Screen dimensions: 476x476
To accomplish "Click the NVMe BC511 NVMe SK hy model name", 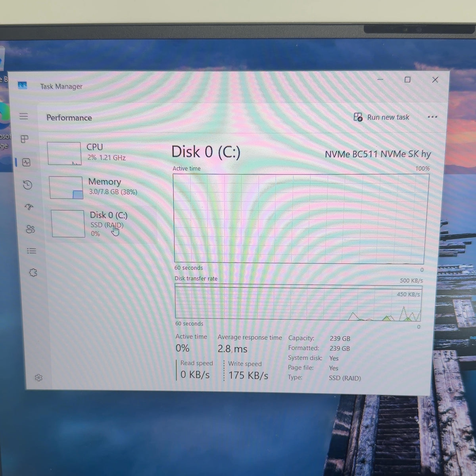I will point(378,154).
